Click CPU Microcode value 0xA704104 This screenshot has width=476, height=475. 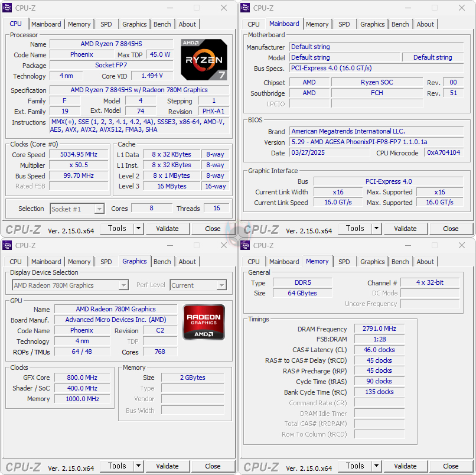click(444, 152)
